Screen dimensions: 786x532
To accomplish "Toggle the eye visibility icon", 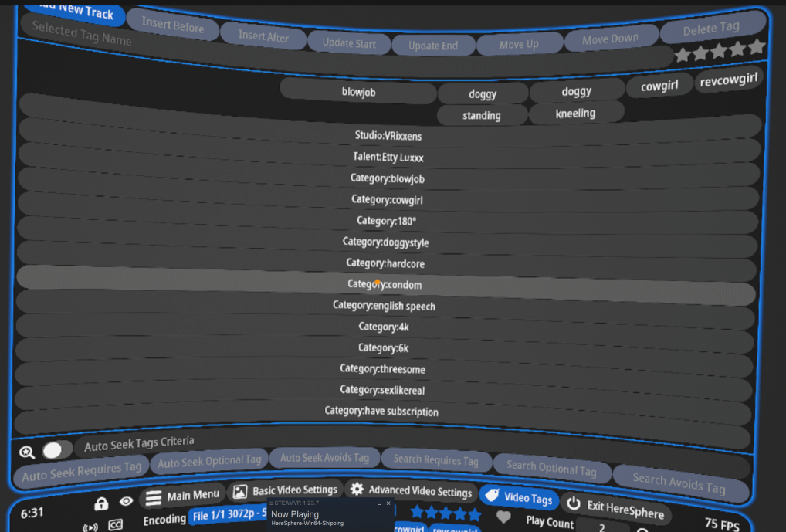I will [127, 501].
